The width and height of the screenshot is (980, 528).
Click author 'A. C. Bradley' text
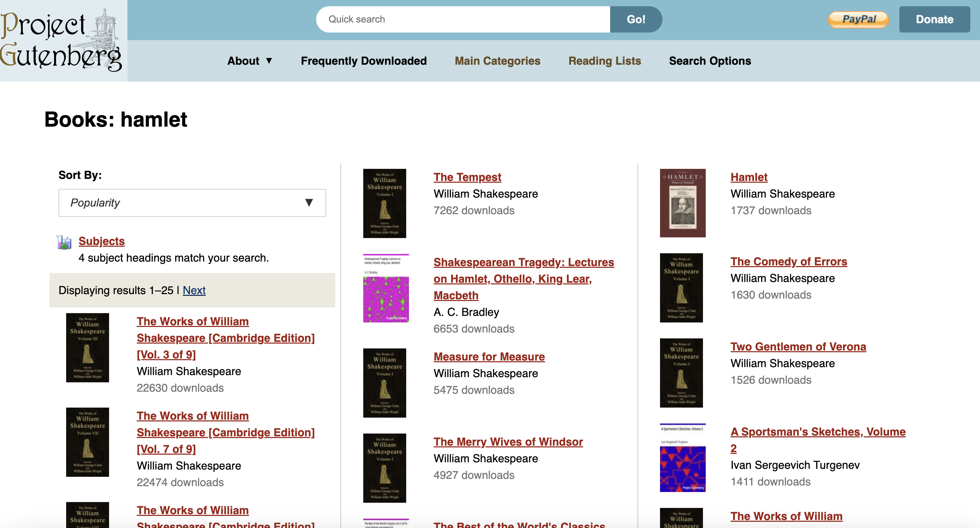tap(466, 312)
